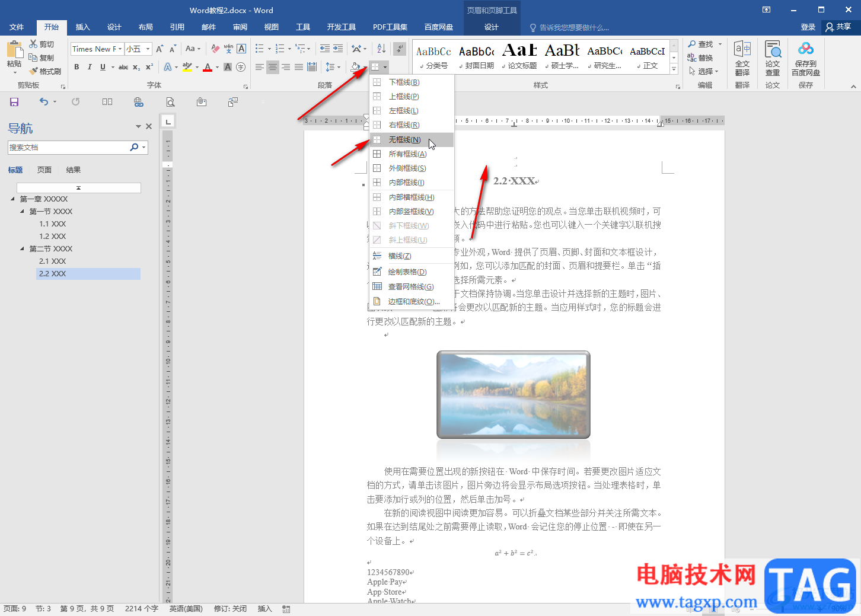This screenshot has width=861, height=616.
Task: Click the Find (查找) magnifier icon
Action: pyautogui.click(x=692, y=44)
